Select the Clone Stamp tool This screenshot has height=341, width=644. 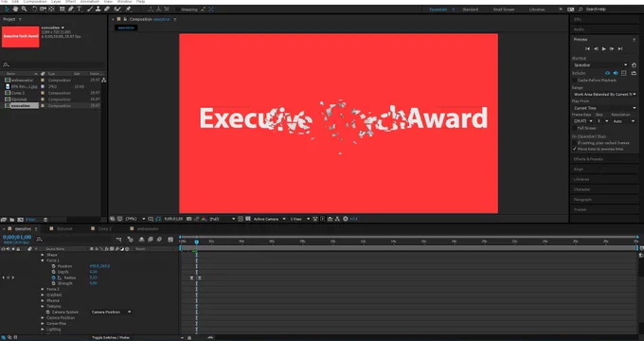98,9
